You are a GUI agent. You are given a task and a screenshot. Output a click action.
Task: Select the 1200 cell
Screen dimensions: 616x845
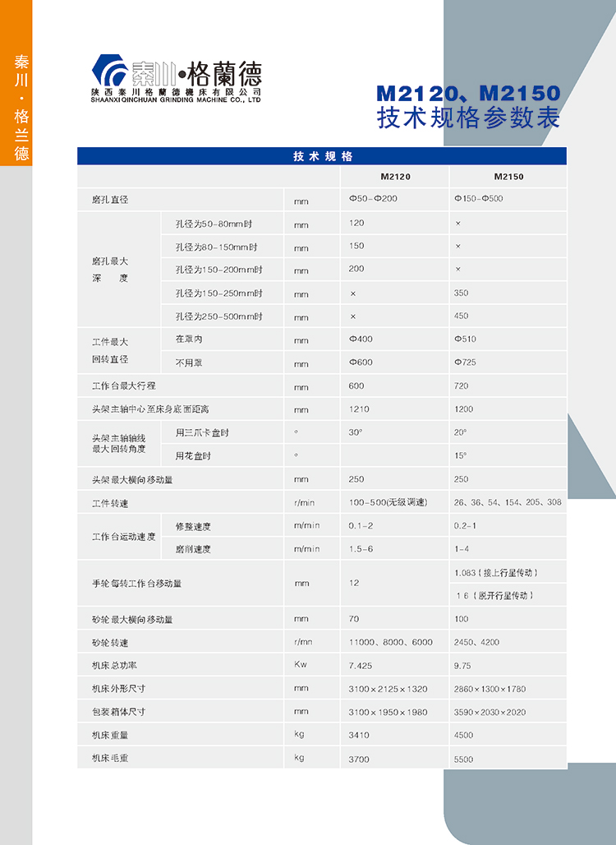click(463, 409)
